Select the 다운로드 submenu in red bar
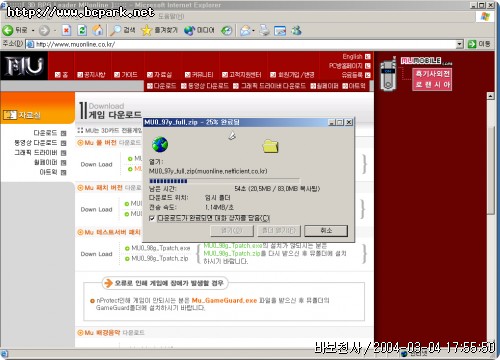The height and width of the screenshot is (360, 500). (162, 86)
